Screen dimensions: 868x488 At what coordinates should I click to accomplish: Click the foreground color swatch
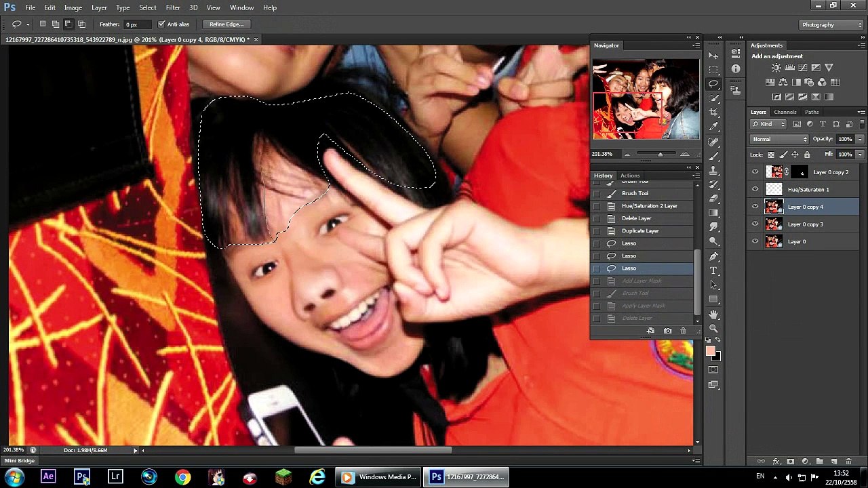(x=710, y=350)
